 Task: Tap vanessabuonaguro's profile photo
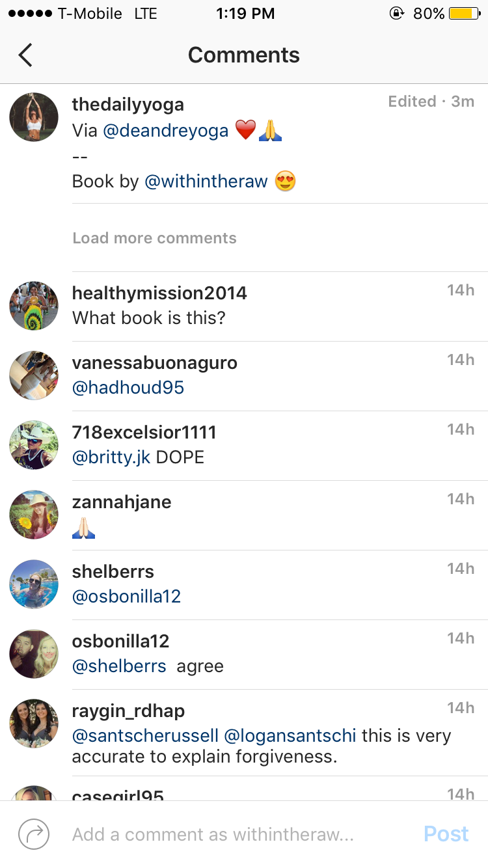point(34,375)
